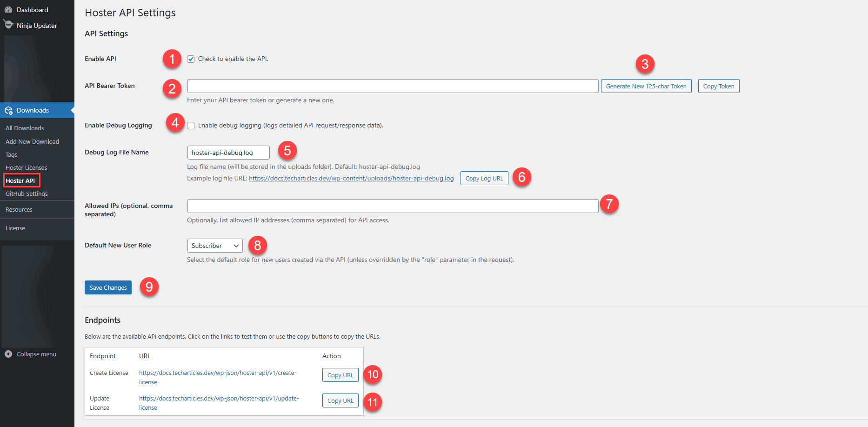The height and width of the screenshot is (427, 868).
Task: Open the Resources sidebar item
Action: click(19, 209)
